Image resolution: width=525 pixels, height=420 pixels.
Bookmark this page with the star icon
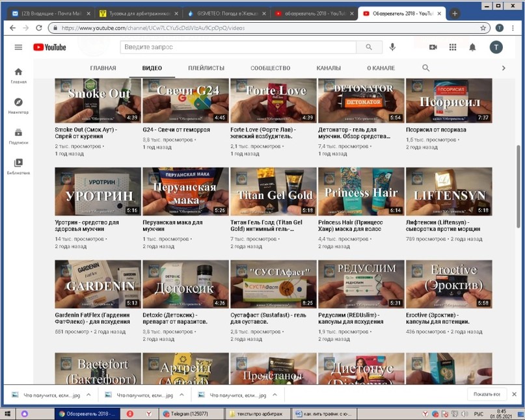pos(483,28)
